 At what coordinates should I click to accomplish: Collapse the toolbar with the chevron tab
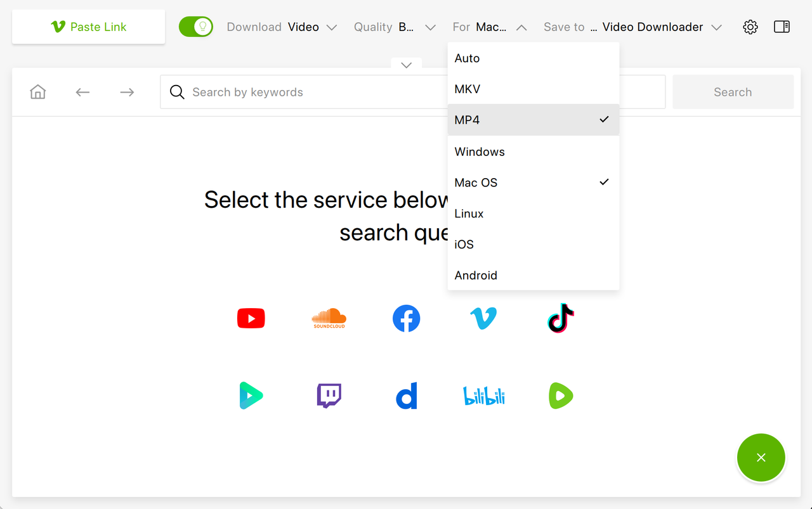[407, 65]
